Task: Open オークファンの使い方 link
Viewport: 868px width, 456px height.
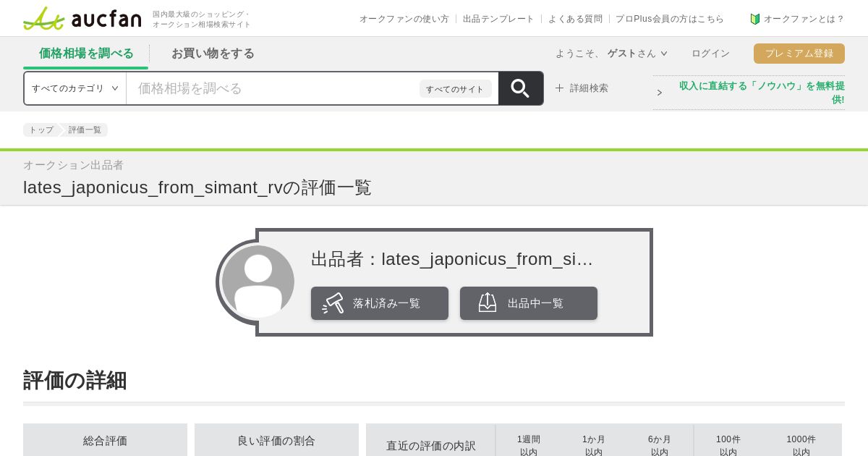Action: [x=404, y=19]
